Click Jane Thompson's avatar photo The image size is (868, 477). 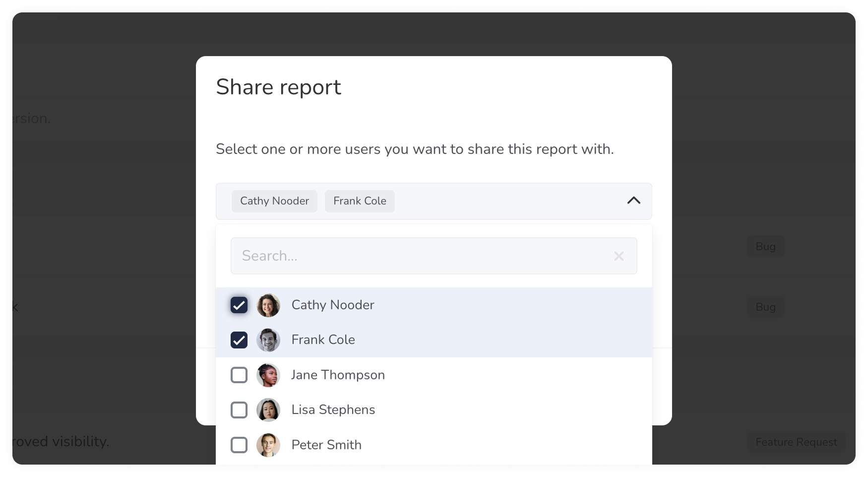268,375
